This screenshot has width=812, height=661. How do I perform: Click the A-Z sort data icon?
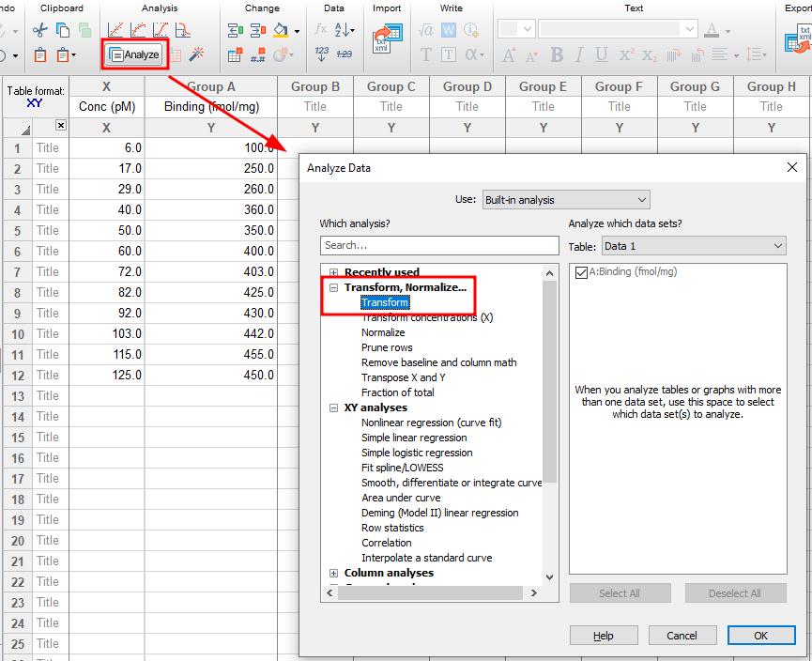[x=345, y=30]
